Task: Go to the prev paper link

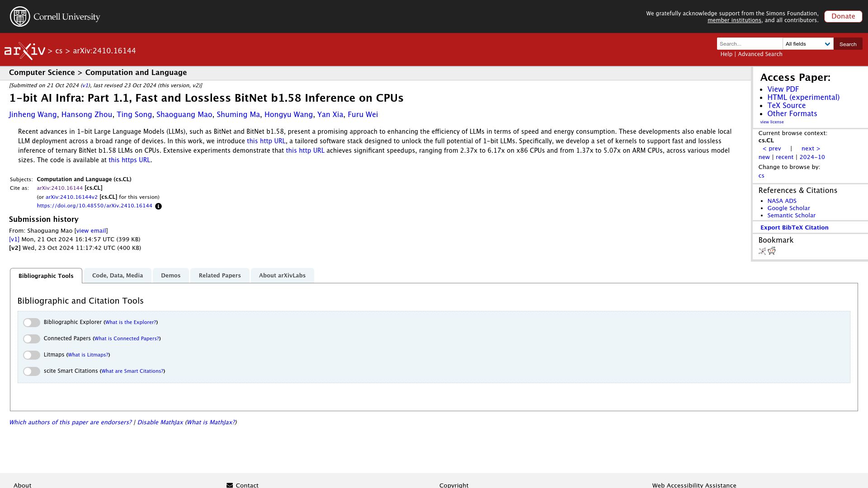Action: click(772, 149)
